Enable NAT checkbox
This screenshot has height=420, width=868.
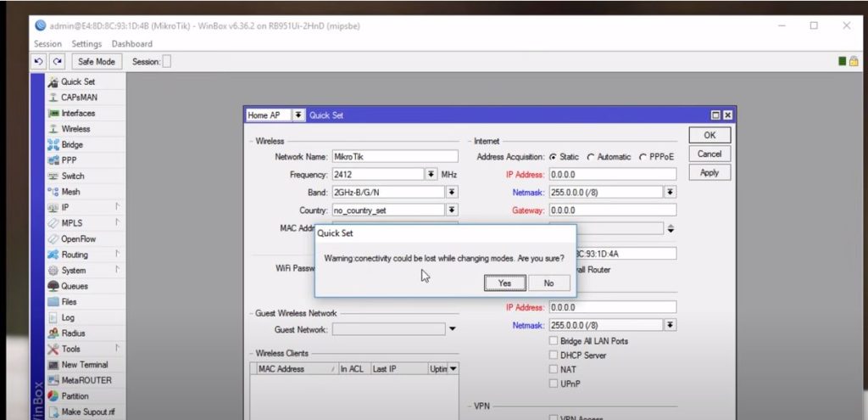(553, 369)
